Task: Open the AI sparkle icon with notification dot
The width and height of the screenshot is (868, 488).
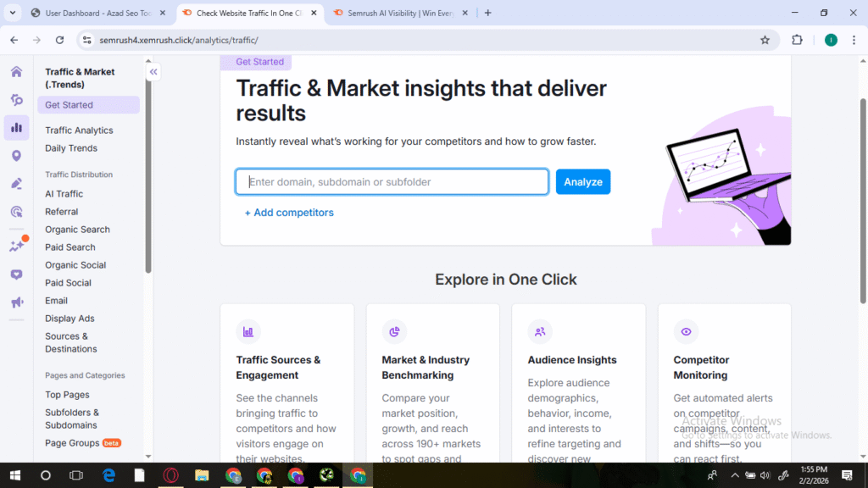Action: (x=16, y=247)
